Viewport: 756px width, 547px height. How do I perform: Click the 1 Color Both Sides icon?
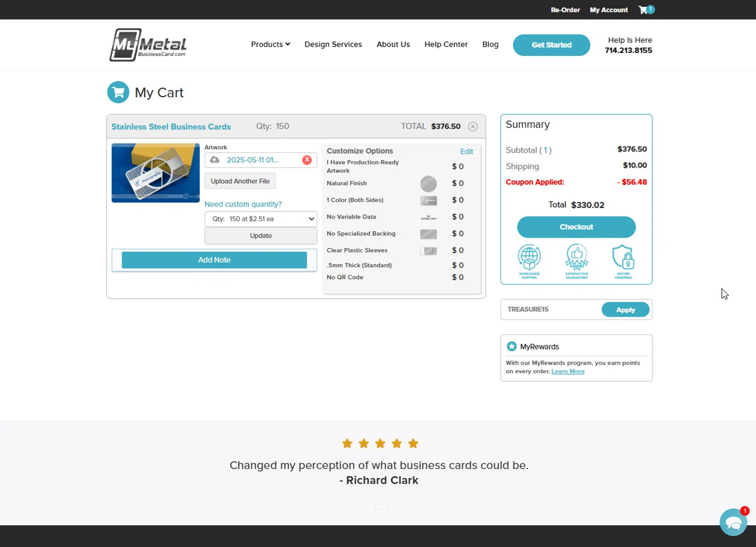coord(428,200)
